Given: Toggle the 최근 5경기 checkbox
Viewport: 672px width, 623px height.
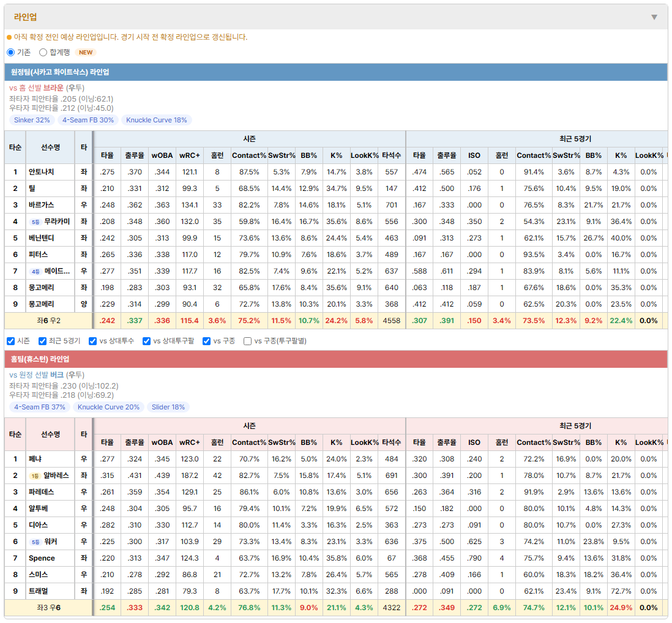Looking at the screenshot, I should coord(42,341).
